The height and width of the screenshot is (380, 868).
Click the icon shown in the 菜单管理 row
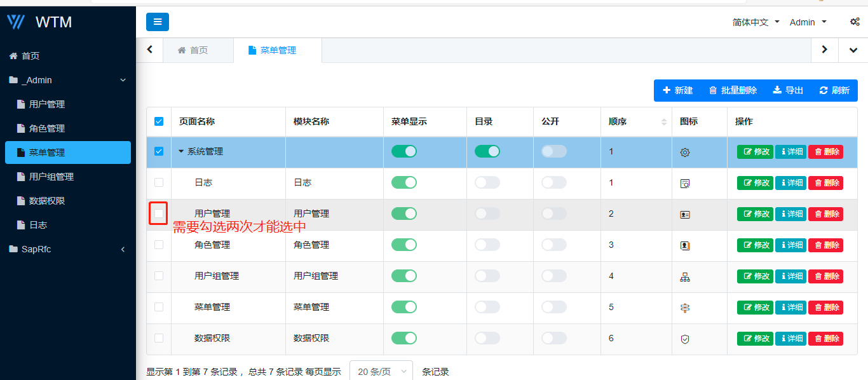[684, 307]
